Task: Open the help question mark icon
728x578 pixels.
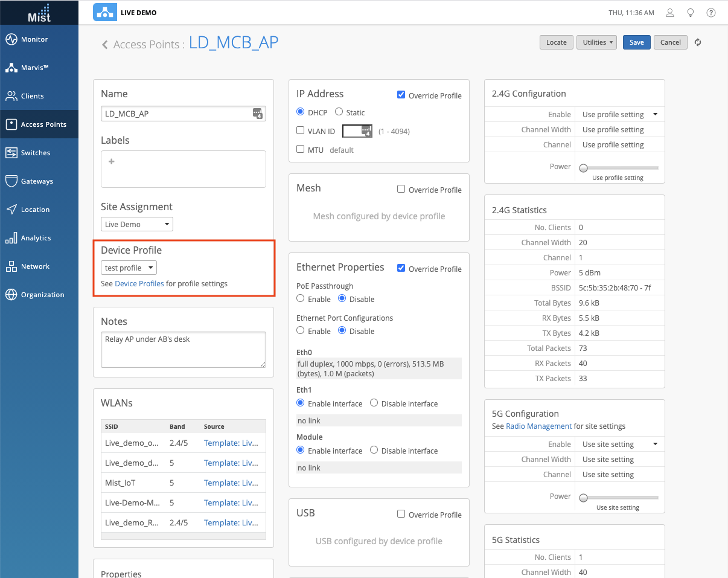Action: click(x=711, y=13)
